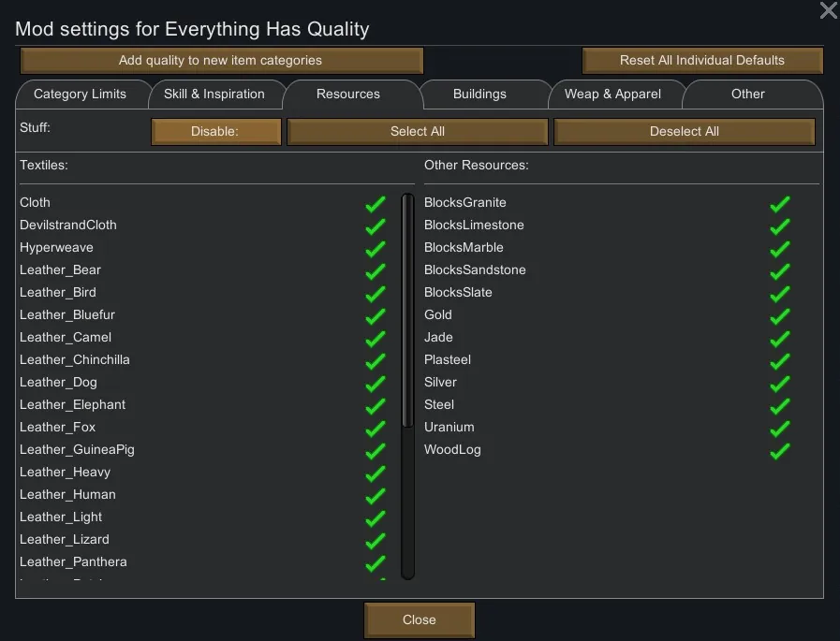The width and height of the screenshot is (840, 641).
Task: Toggle the Leather_Human checkmark
Action: [x=376, y=495]
